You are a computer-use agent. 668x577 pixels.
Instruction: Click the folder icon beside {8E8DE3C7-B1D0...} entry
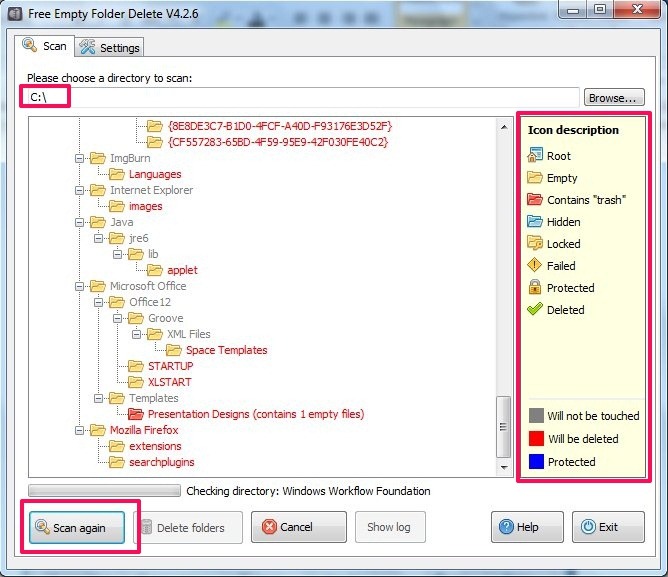click(x=155, y=126)
